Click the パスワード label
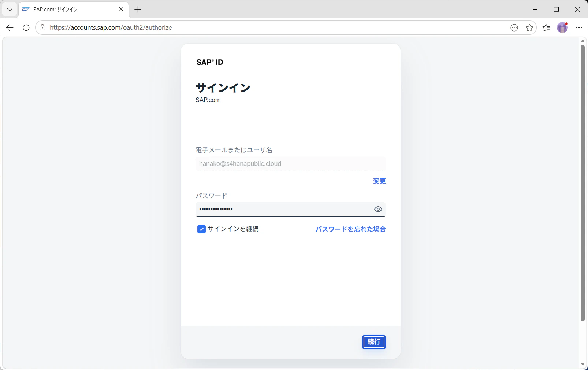 point(211,196)
